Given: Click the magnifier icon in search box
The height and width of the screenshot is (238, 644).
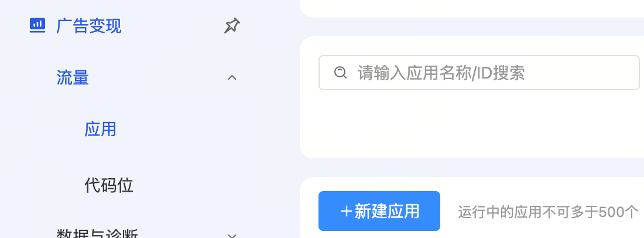Looking at the screenshot, I should (x=341, y=73).
